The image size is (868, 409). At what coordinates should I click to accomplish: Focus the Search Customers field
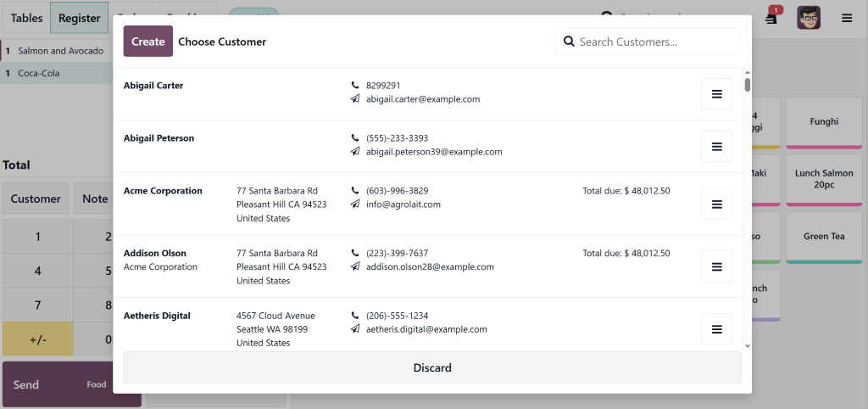coord(648,42)
